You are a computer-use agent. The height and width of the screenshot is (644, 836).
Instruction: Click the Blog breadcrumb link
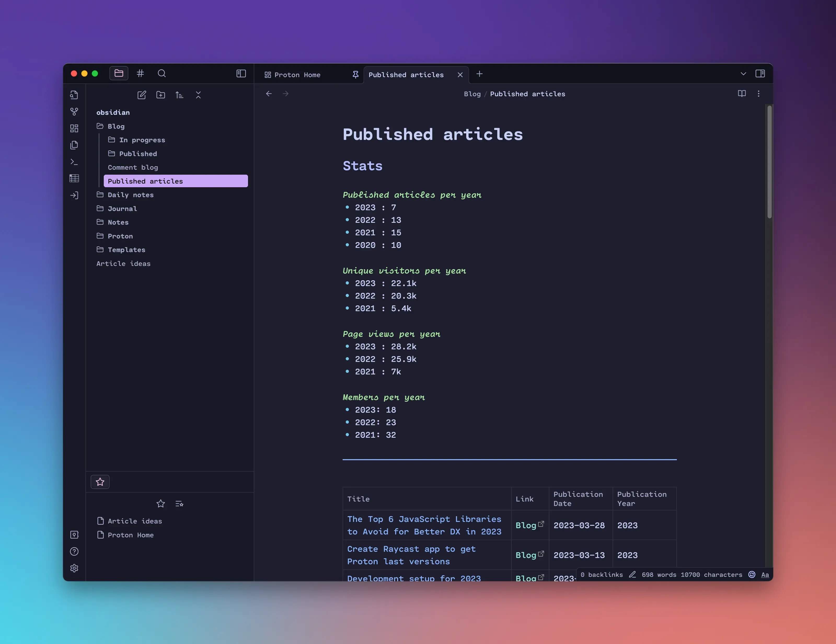click(x=472, y=94)
